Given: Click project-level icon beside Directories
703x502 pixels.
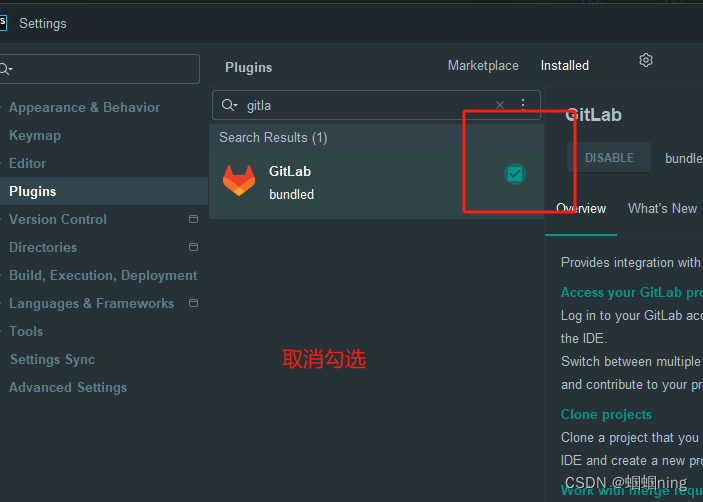Looking at the screenshot, I should (193, 247).
